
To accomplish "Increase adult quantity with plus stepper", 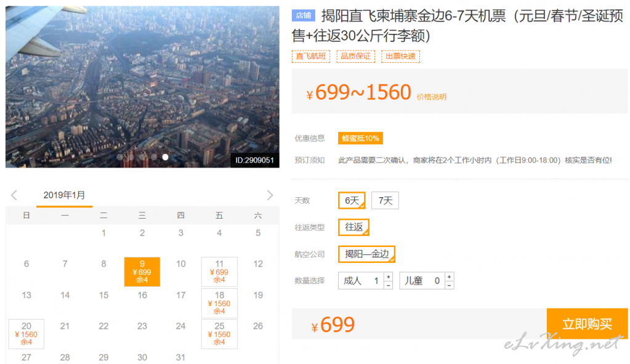I will [388, 277].
